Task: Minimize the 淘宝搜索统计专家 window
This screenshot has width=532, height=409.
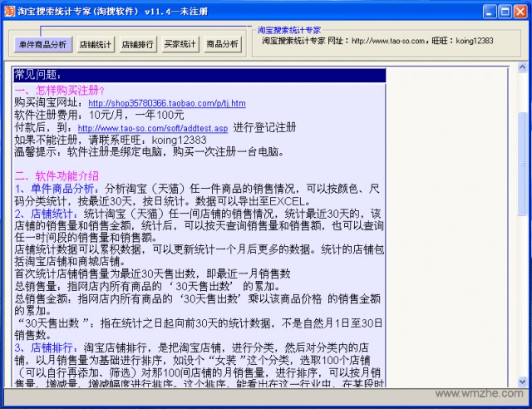Action: [490, 12]
